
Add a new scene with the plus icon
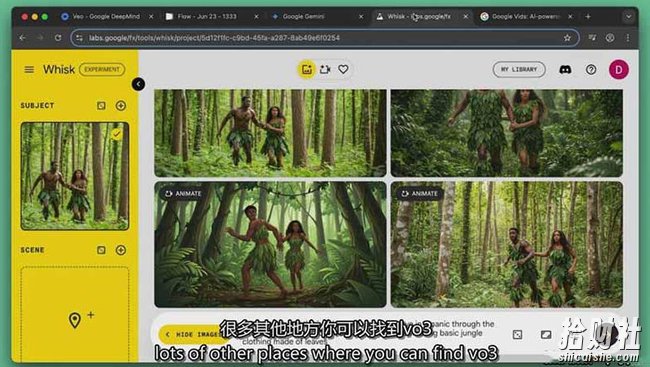point(121,250)
